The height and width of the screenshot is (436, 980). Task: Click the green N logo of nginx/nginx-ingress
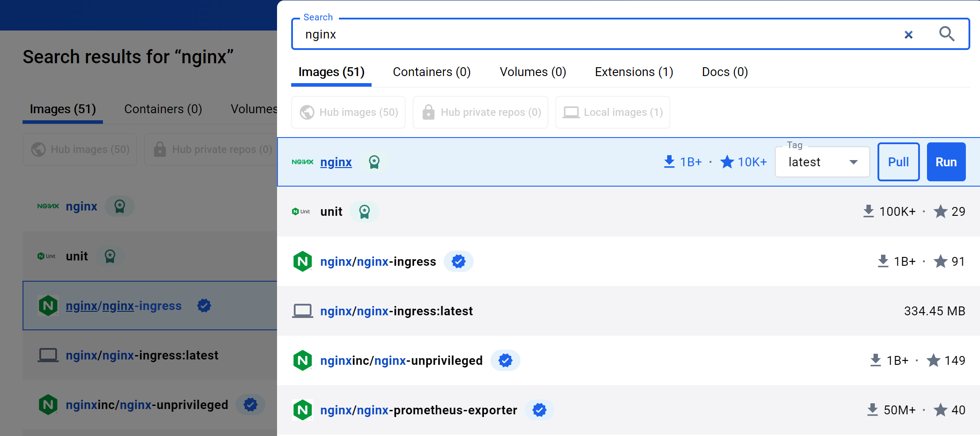(x=303, y=261)
